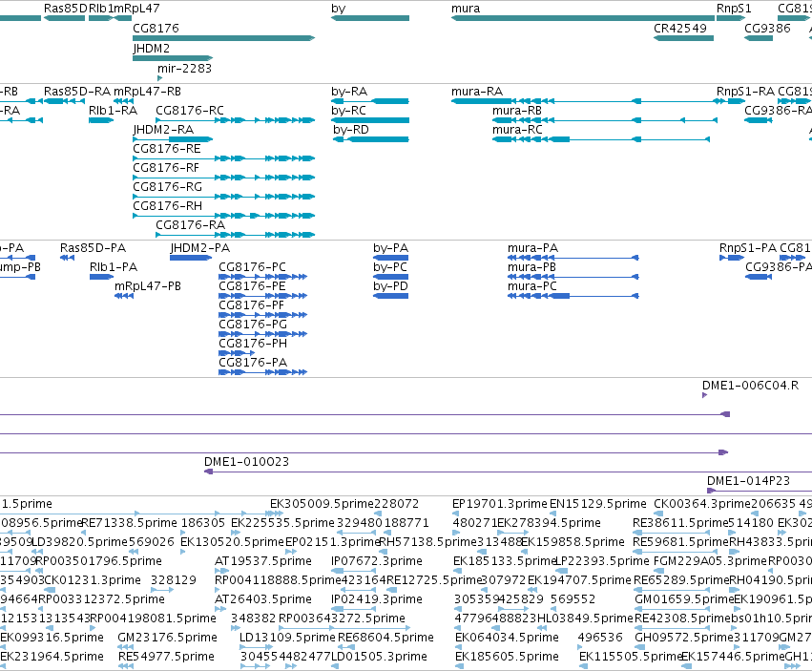
Task: Select the RE68604.5prime EST label
Action: click(385, 638)
